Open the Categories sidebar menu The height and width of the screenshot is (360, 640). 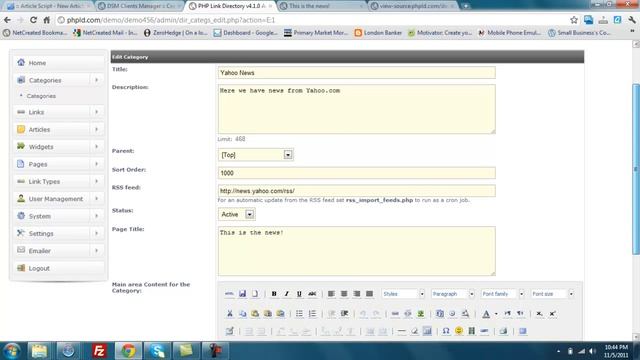click(59, 80)
